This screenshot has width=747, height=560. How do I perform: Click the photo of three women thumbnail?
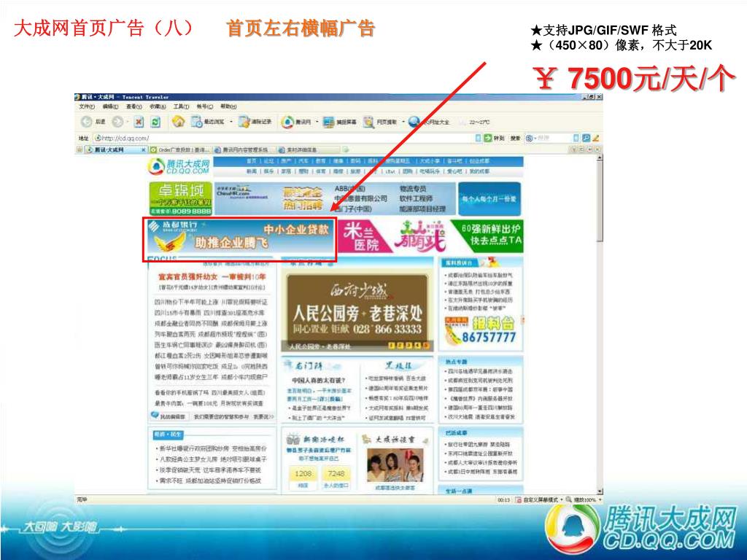(x=395, y=465)
